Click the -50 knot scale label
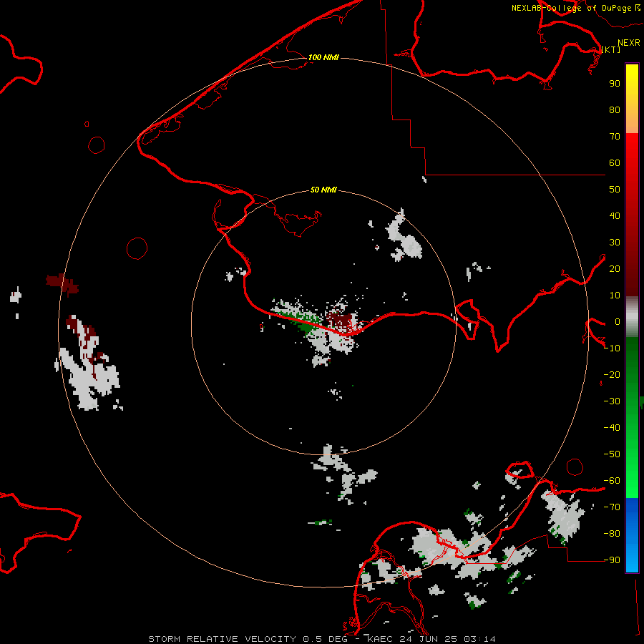The height and width of the screenshot is (644, 644). 612,454
